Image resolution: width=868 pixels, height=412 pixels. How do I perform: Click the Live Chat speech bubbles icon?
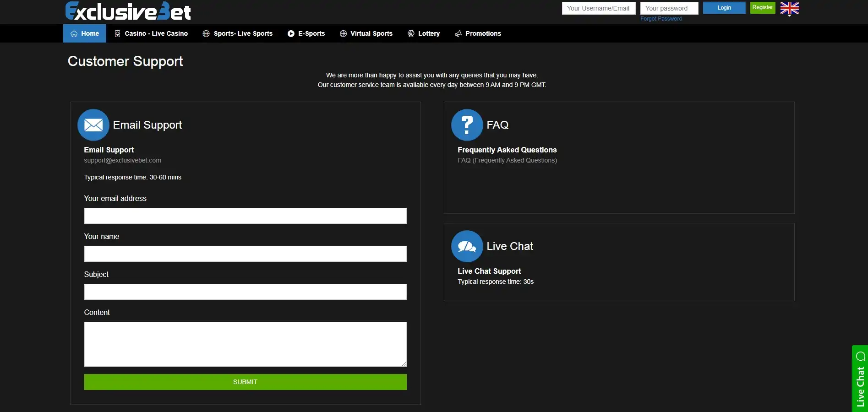[467, 246]
